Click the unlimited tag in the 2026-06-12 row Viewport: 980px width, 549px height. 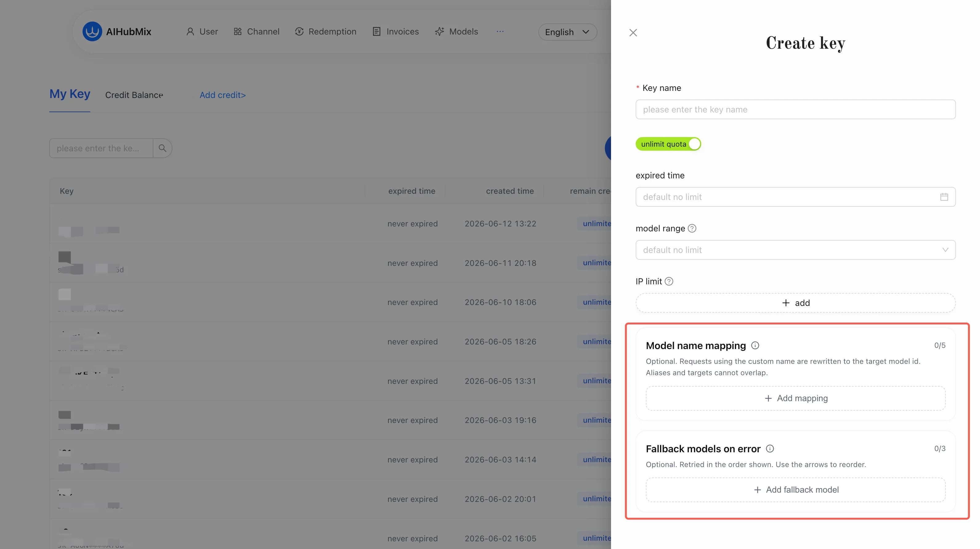point(594,224)
